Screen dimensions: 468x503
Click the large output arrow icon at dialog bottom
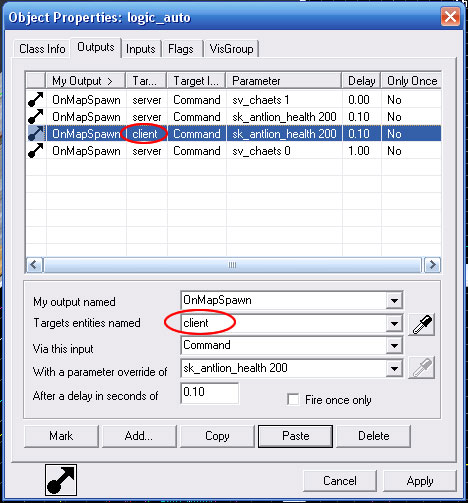click(61, 480)
